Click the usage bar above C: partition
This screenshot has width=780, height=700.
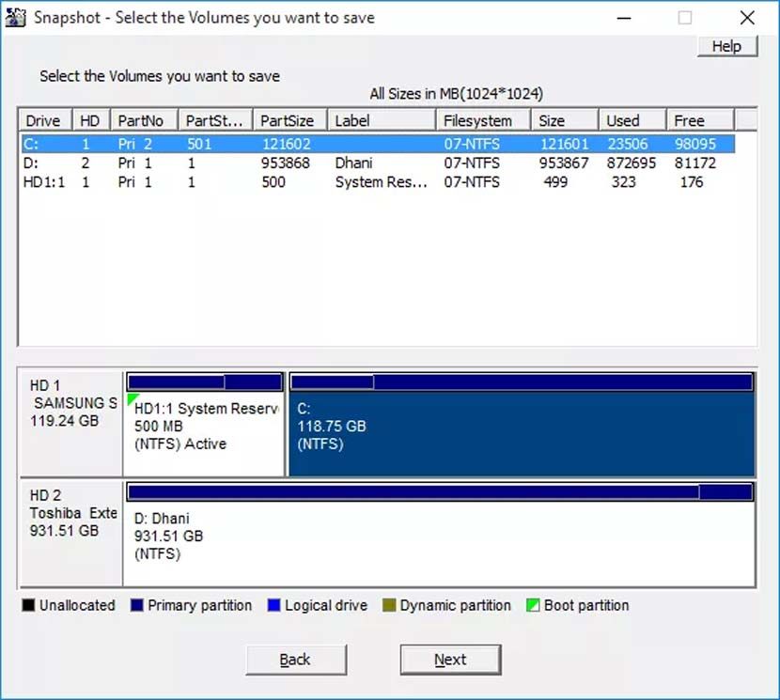click(x=522, y=382)
